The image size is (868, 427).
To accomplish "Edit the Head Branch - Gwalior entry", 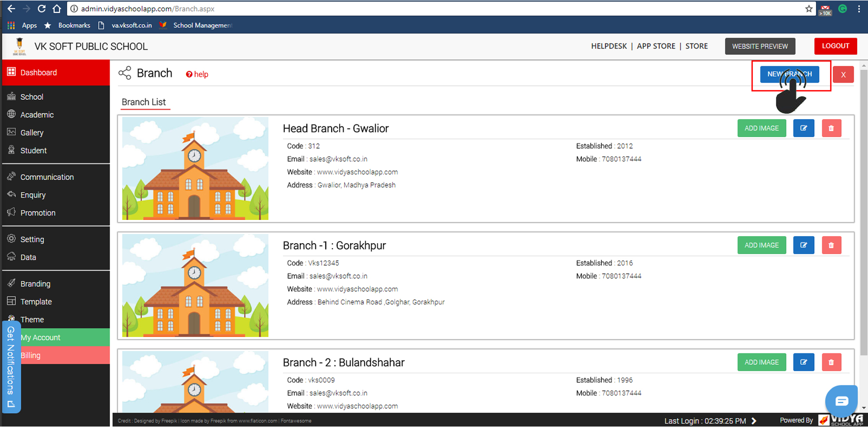I will pyautogui.click(x=804, y=128).
